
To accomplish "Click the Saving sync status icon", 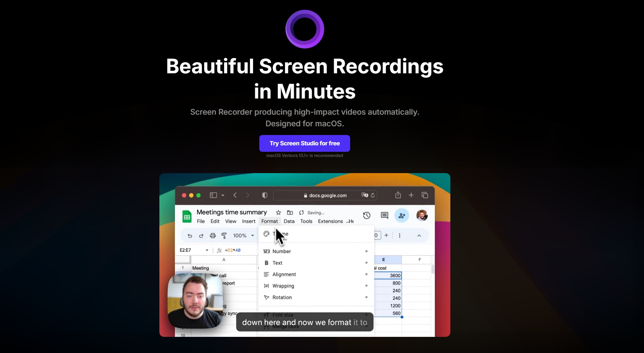I will pyautogui.click(x=302, y=213).
